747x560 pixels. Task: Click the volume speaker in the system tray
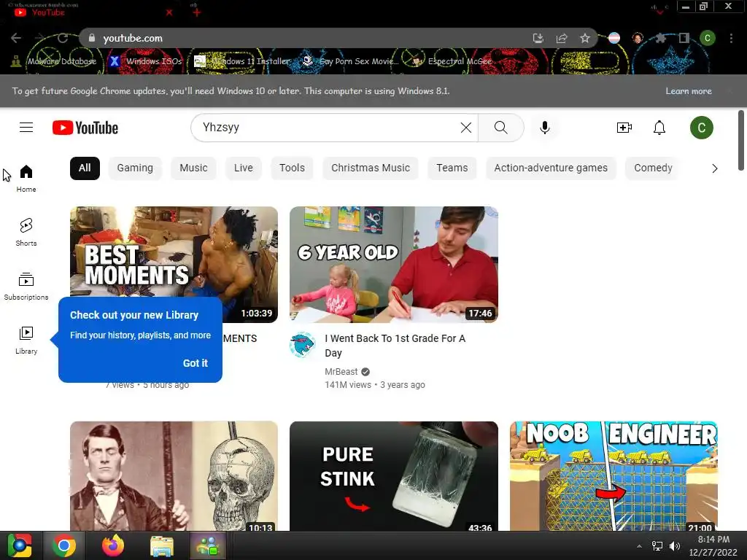click(675, 545)
